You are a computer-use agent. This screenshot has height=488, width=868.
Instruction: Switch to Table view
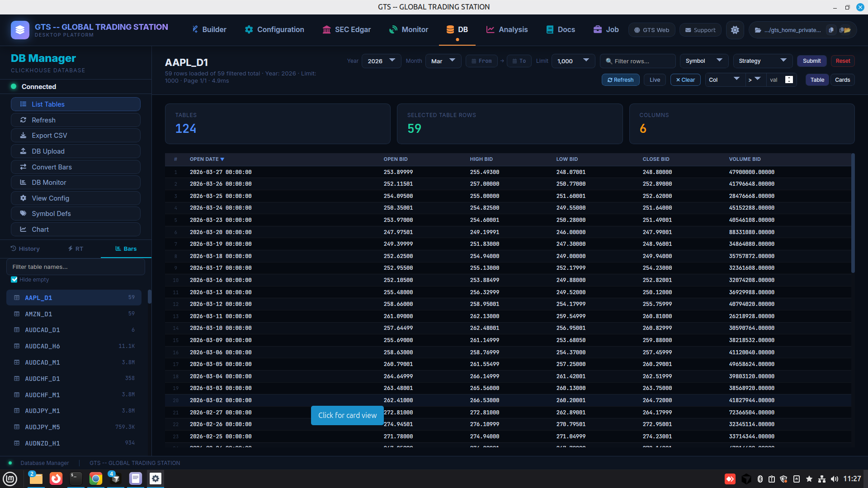pos(817,80)
